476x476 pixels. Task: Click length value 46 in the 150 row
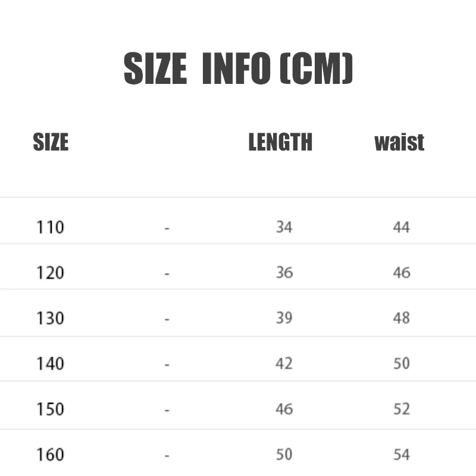click(x=284, y=409)
